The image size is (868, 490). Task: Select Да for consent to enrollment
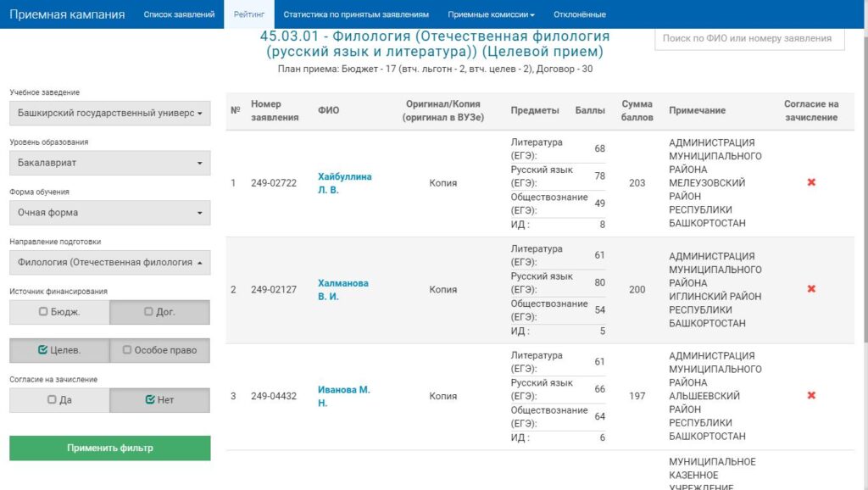[x=59, y=400]
